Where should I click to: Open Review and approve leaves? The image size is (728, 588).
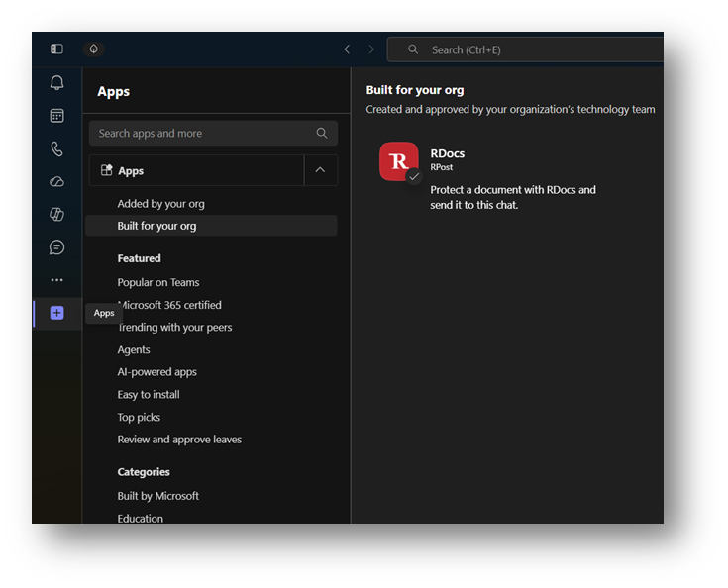(179, 440)
